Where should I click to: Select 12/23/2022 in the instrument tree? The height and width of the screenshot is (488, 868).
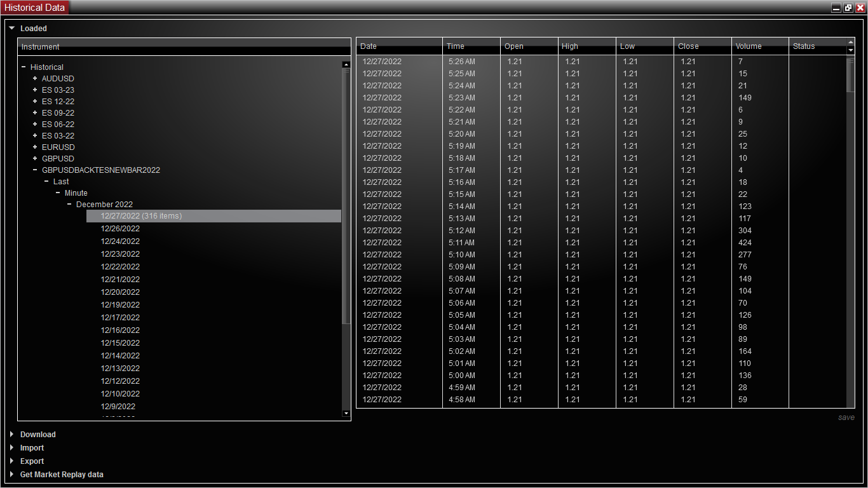pos(120,254)
